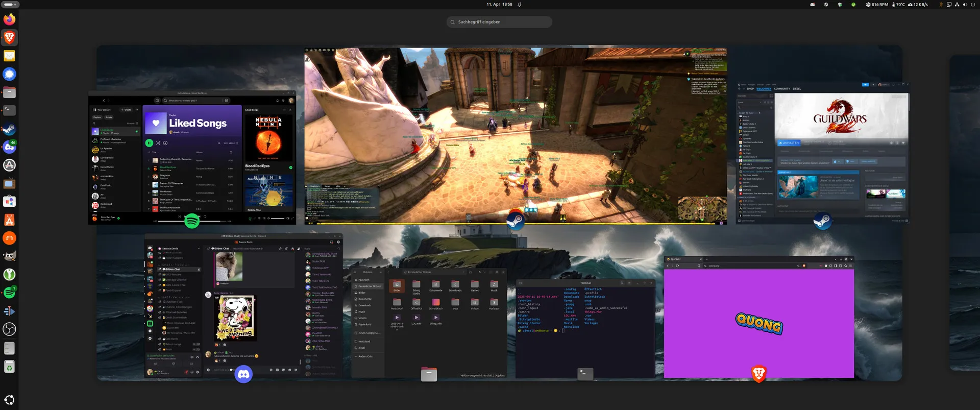Image resolution: width=980 pixels, height=410 pixels.
Task: Open Ticket-Support channel in Discord
Action: [173, 258]
